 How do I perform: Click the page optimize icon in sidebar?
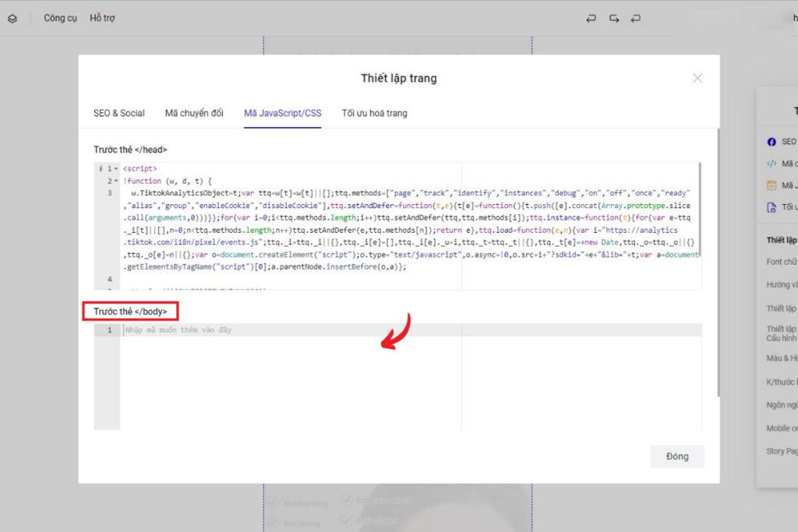pyautogui.click(x=772, y=207)
